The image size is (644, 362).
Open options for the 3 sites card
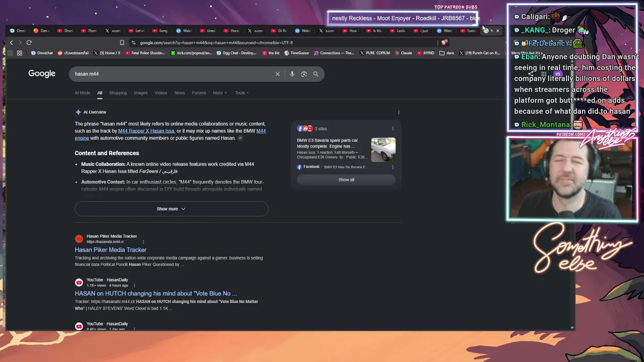[393, 129]
